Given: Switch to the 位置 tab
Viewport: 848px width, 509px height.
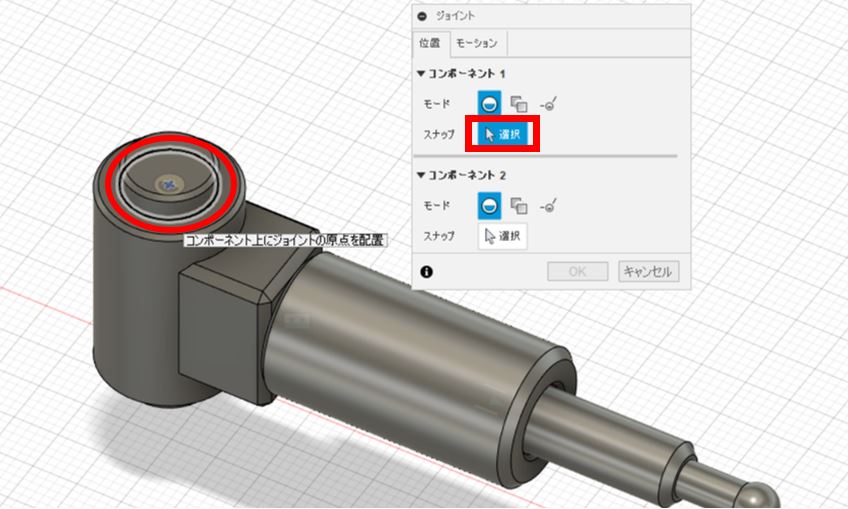Looking at the screenshot, I should pos(430,43).
